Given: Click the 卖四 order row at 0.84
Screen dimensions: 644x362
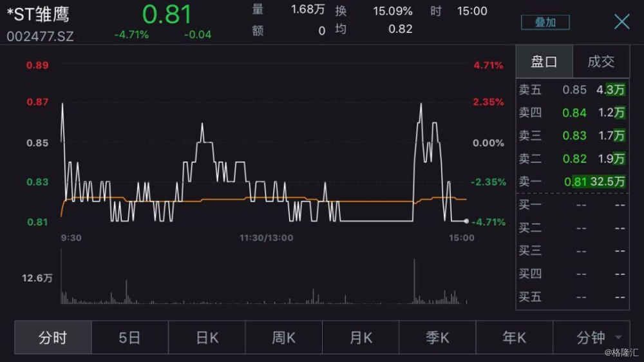Looking at the screenshot, I should coord(572,113).
